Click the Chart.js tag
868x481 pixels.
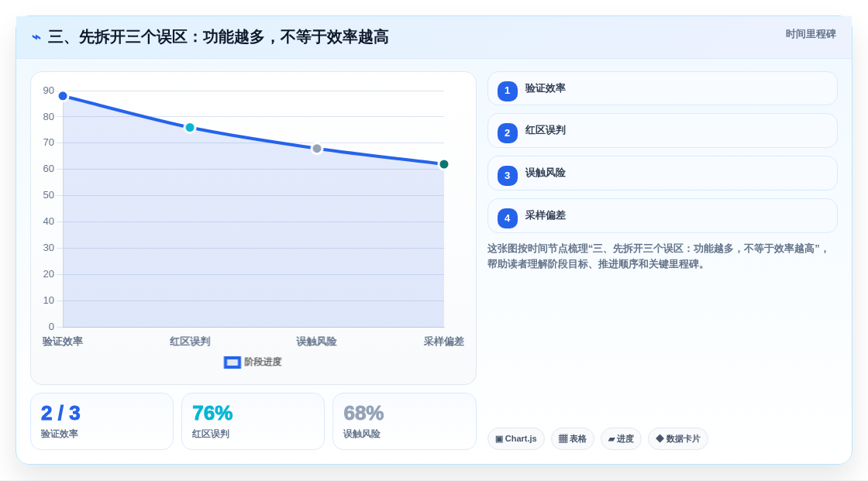[x=516, y=439]
